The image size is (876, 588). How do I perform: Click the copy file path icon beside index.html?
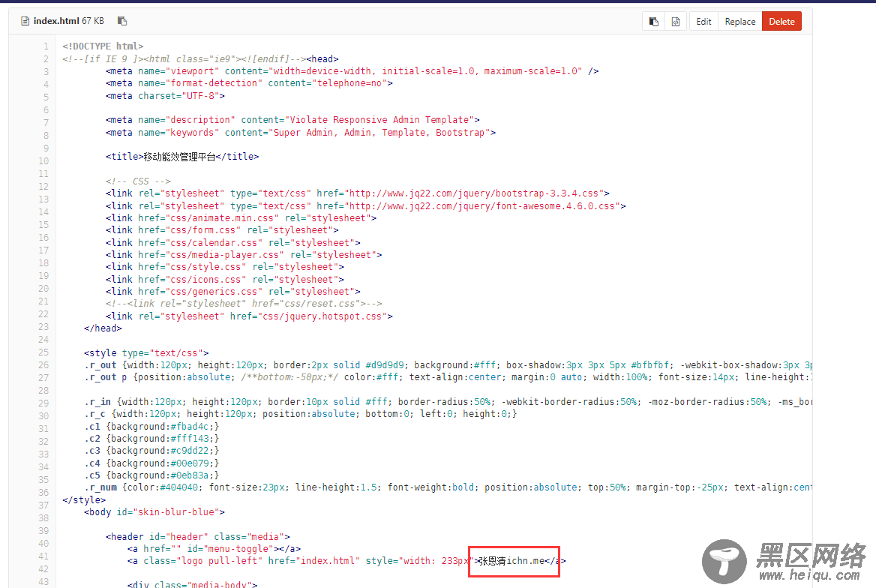[122, 21]
